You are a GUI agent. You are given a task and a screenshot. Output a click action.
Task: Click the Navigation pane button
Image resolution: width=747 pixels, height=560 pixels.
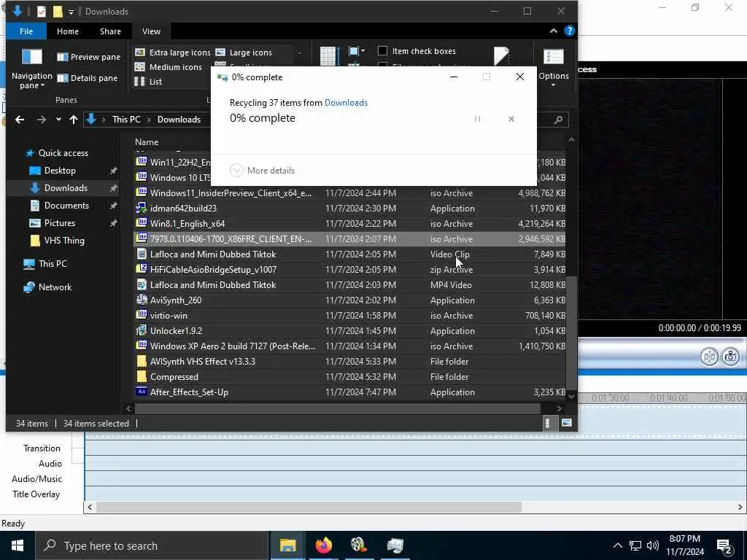32,68
